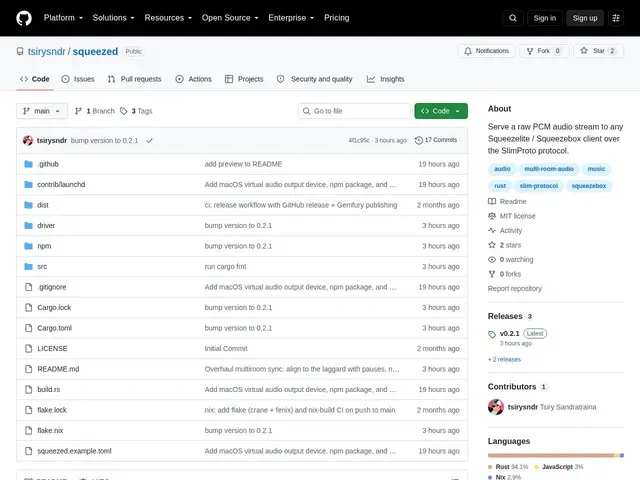Open the README.md file
640x480 pixels.
click(58, 369)
